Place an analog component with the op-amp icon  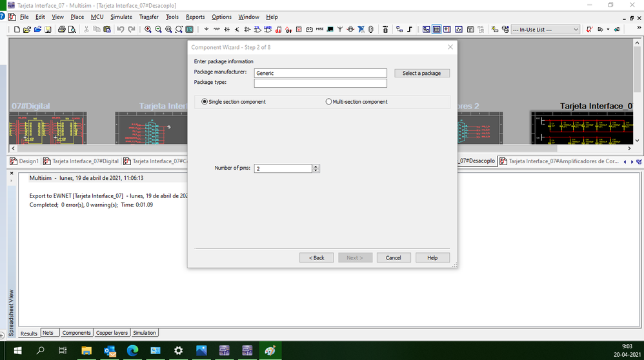pos(247,29)
